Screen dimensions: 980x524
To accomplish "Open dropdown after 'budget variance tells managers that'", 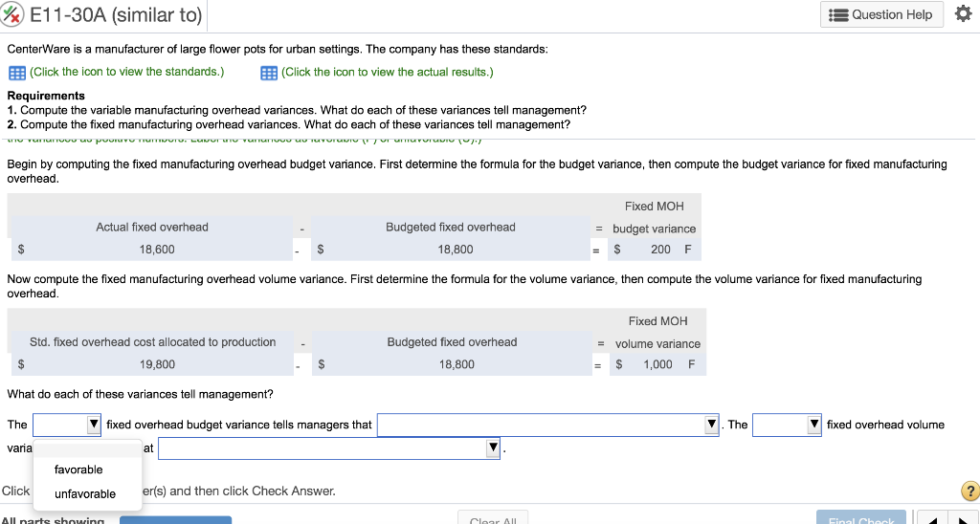I will click(x=548, y=425).
